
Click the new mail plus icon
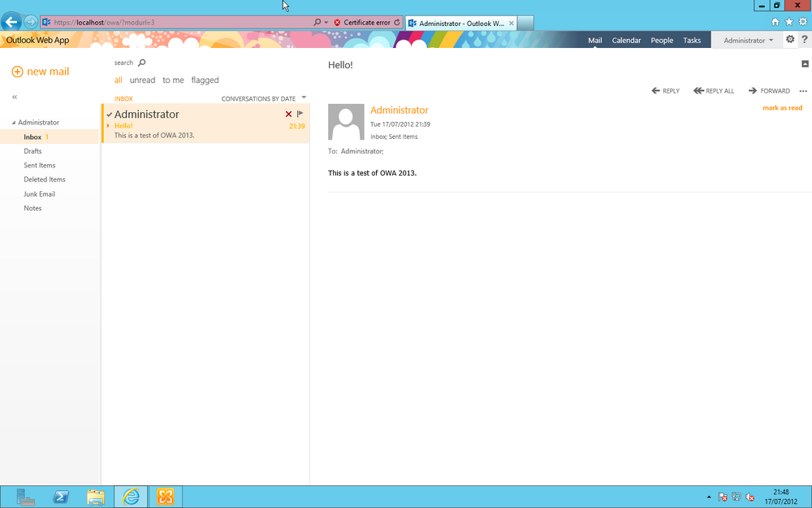click(17, 72)
